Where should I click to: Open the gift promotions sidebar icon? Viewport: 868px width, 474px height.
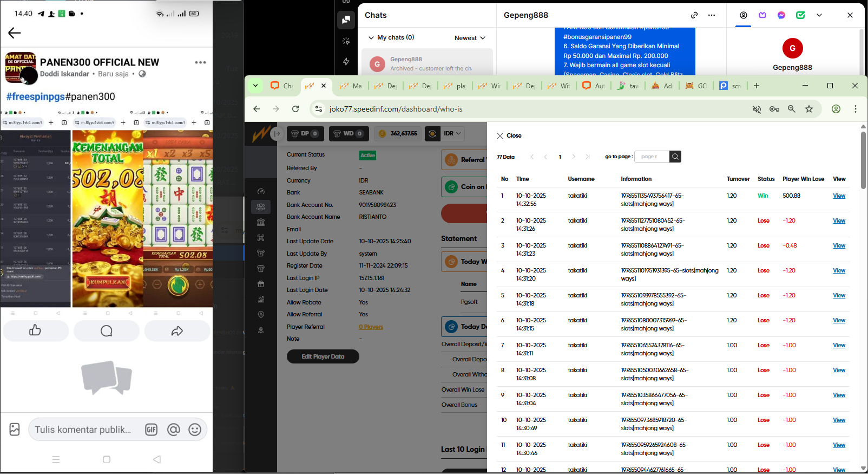(261, 284)
